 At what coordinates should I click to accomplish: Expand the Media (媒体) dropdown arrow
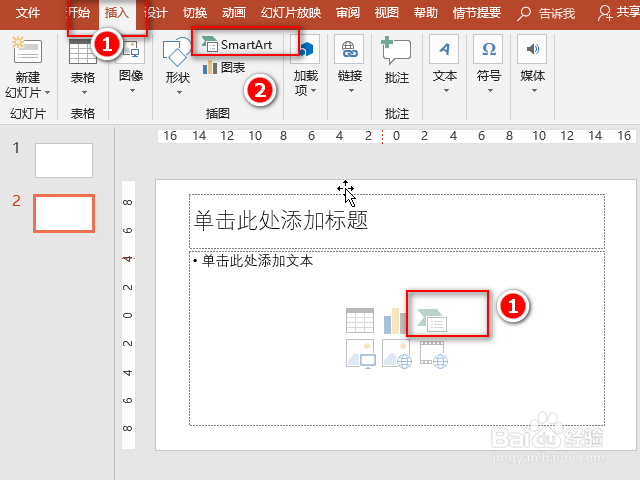tap(534, 91)
